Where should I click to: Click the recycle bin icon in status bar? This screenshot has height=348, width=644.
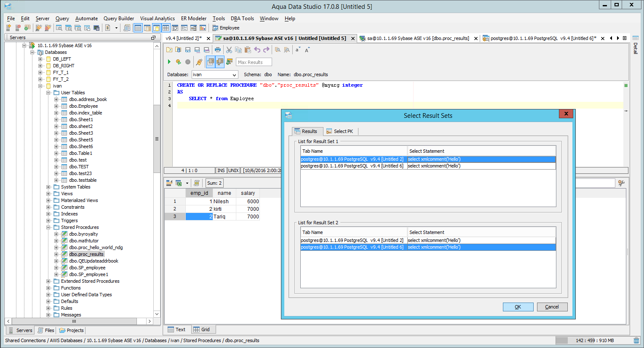[636, 340]
